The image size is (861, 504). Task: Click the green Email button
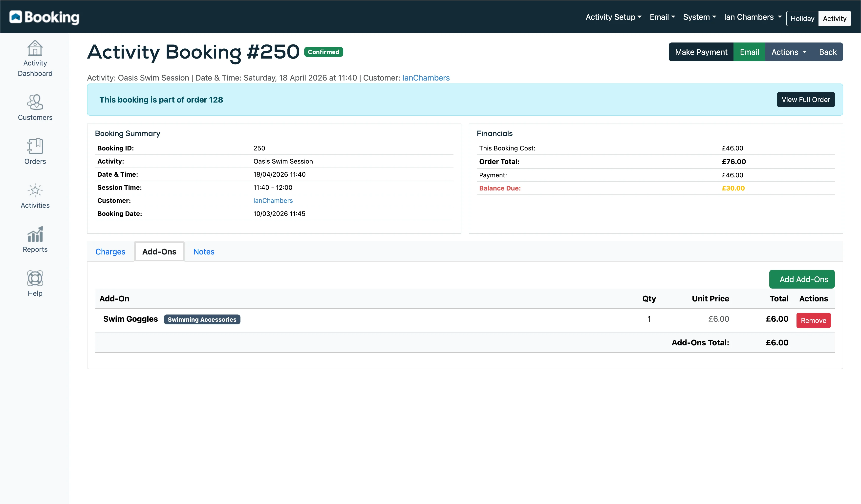[x=749, y=52]
